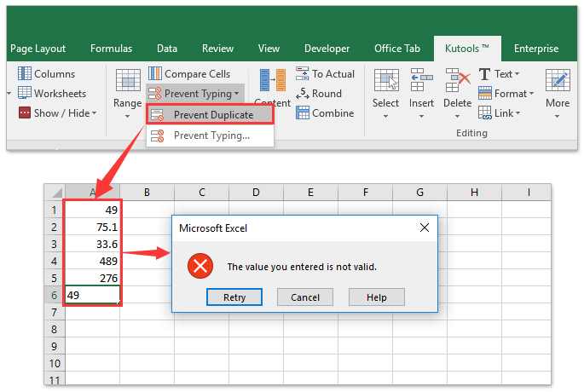Click cell A2 containing 75.1
The height and width of the screenshot is (392, 584).
[93, 227]
